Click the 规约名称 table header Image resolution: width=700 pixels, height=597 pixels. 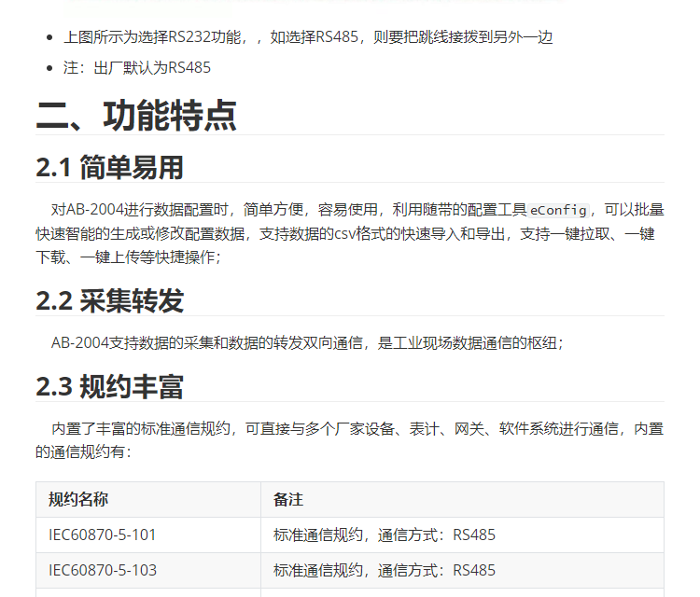tap(148, 500)
